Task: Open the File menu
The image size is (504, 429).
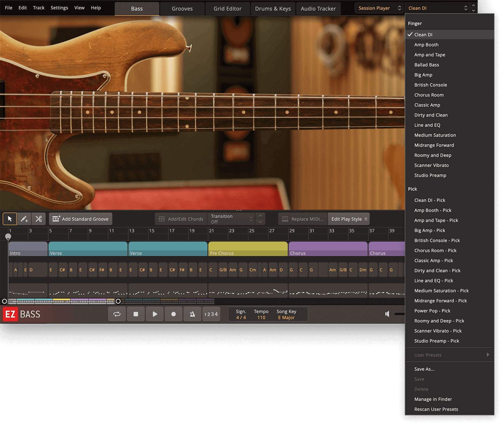Action: pyautogui.click(x=9, y=8)
